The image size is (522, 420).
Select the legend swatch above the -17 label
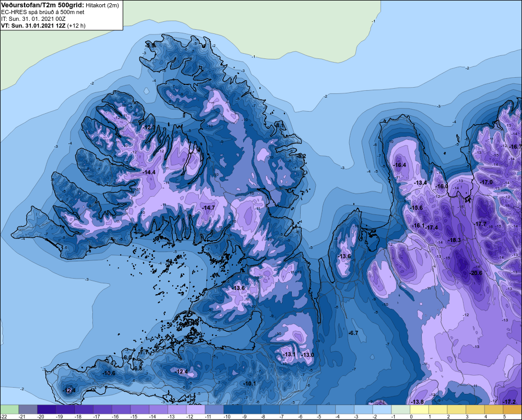pos(102,410)
